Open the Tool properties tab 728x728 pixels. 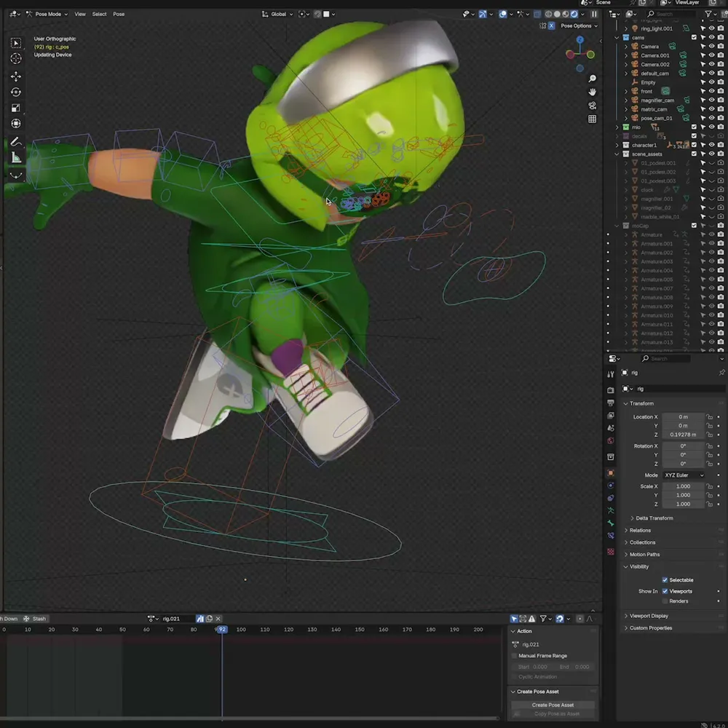click(x=611, y=374)
